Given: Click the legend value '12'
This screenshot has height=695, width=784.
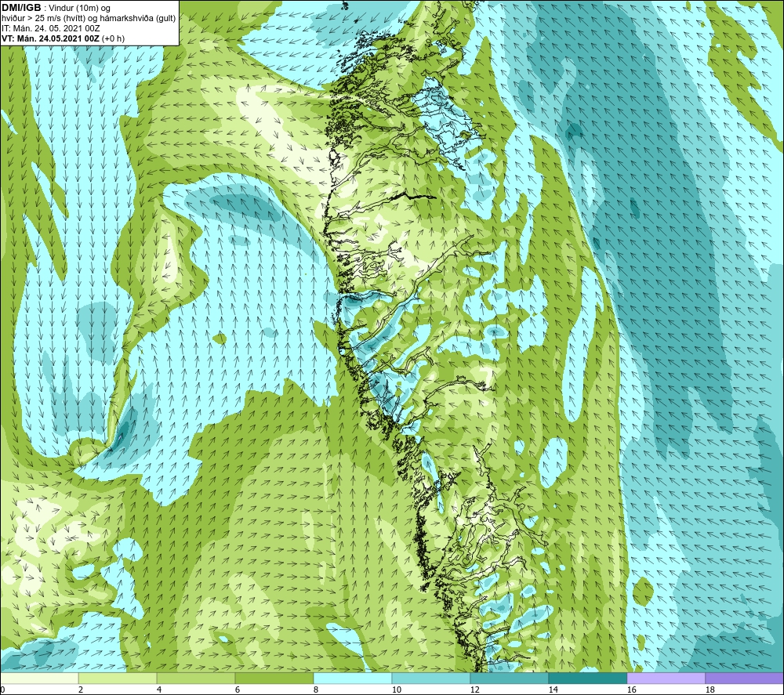Looking at the screenshot, I should point(475,690).
